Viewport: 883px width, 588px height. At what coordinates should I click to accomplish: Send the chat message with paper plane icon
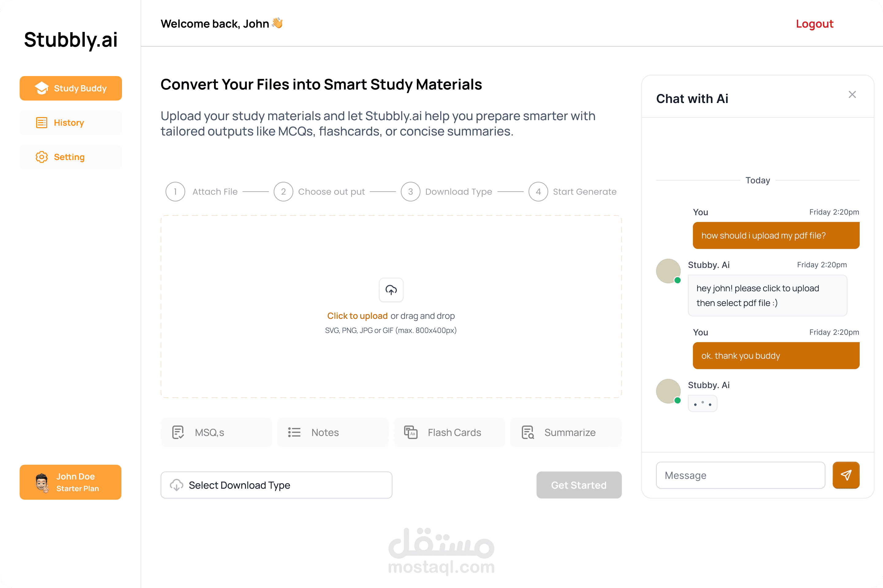click(x=846, y=475)
